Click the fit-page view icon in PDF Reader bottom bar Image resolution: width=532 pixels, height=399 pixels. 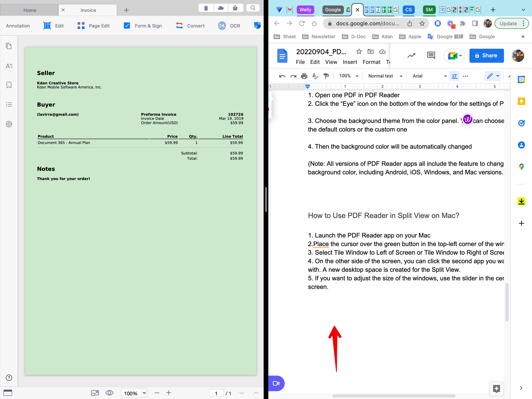click(95, 393)
